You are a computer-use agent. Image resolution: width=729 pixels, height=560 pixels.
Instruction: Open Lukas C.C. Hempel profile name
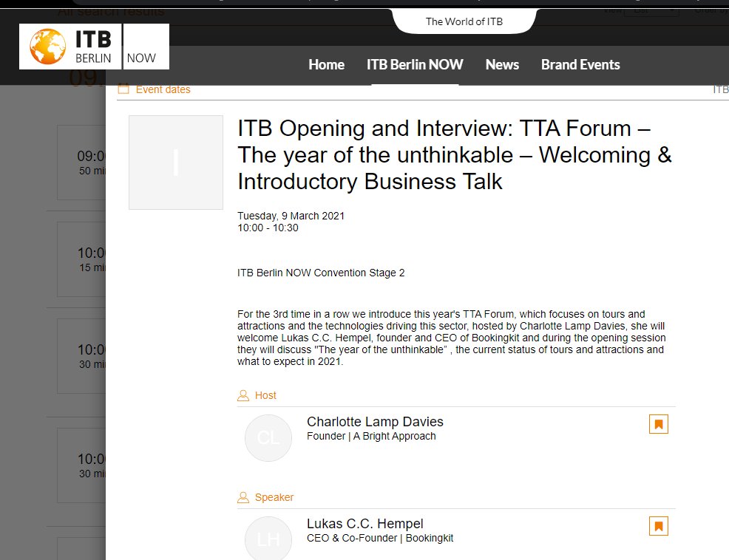coord(365,524)
